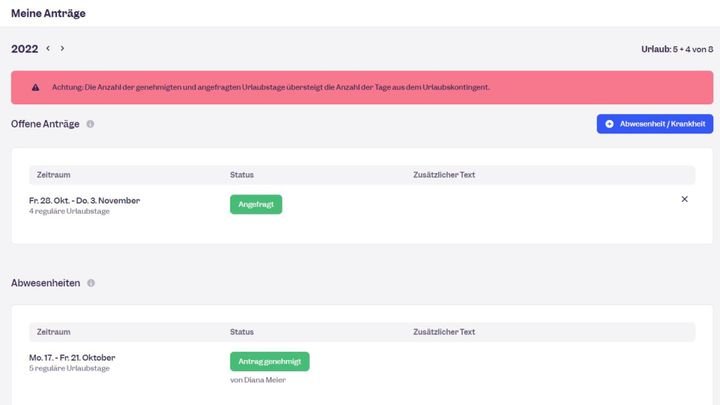The height and width of the screenshot is (405, 720).
Task: Go to next year with right chevron
Action: [x=62, y=48]
